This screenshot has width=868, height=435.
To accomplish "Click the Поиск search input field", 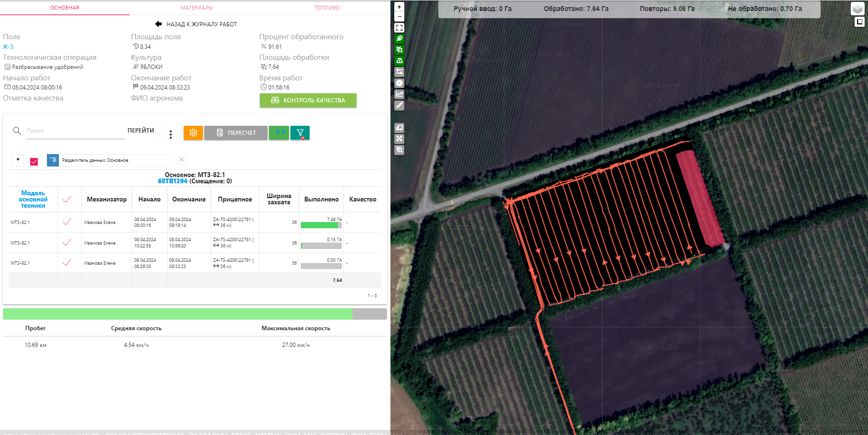I will (76, 131).
